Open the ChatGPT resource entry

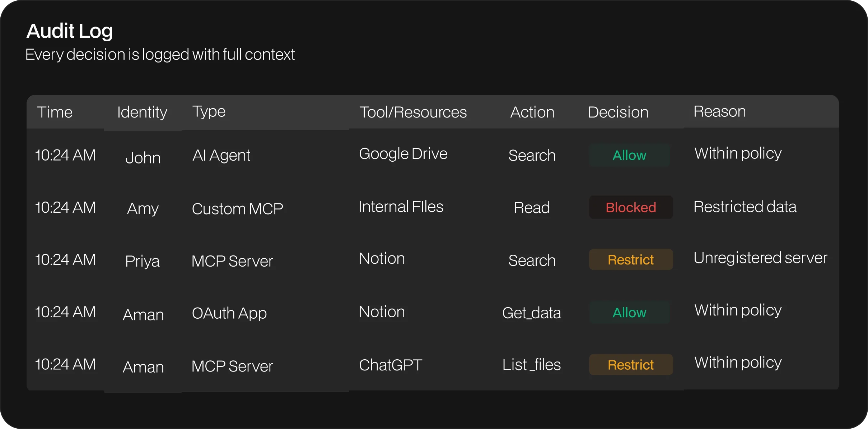point(390,365)
